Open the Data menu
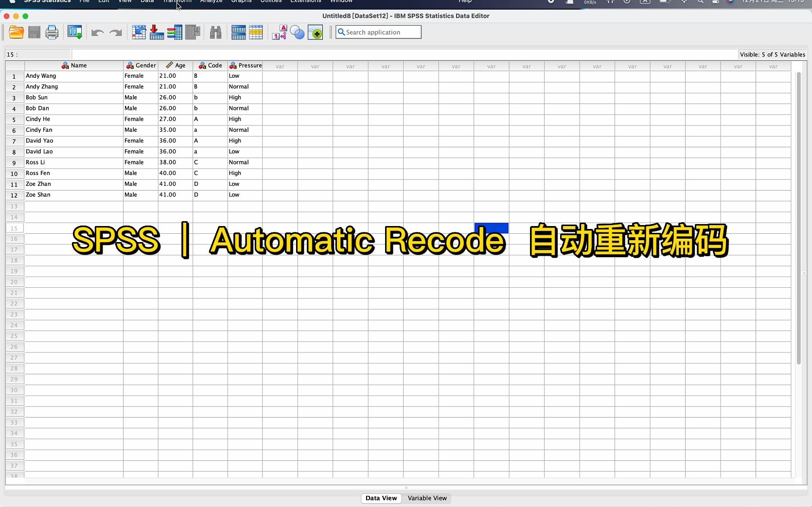Image resolution: width=812 pixels, height=507 pixels. click(147, 1)
